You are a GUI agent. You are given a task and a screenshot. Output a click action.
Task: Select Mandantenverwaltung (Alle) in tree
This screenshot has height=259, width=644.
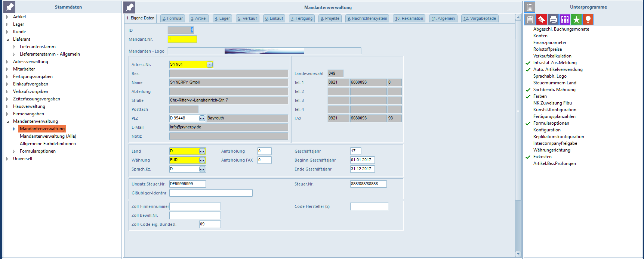pyautogui.click(x=48, y=136)
